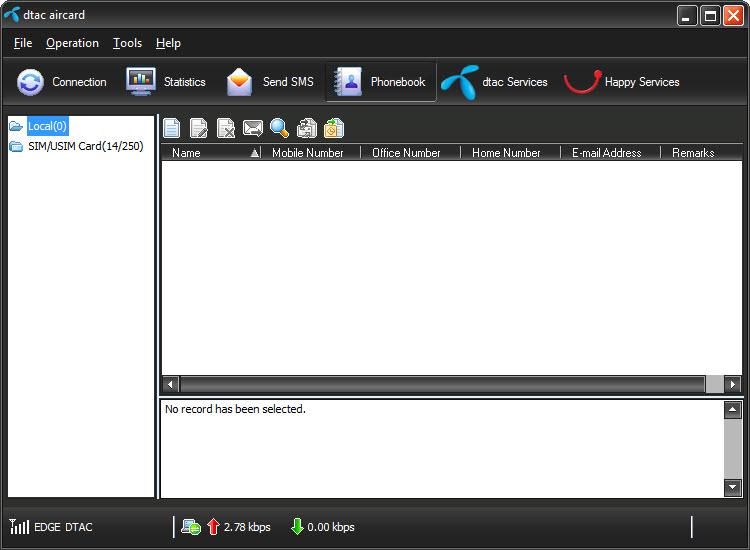Viewport: 750px width, 550px height.
Task: Click the grayed copy contacts icon
Action: pyautogui.click(x=307, y=128)
